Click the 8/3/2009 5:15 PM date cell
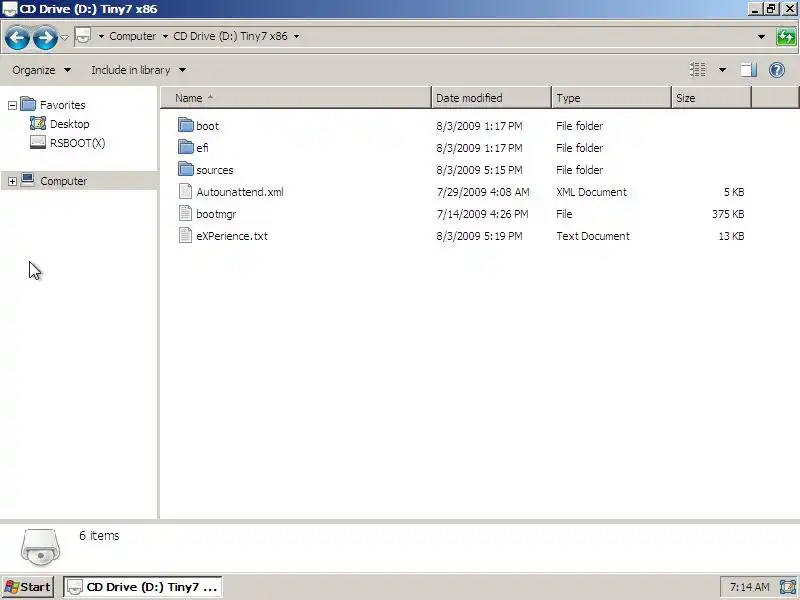 click(479, 170)
